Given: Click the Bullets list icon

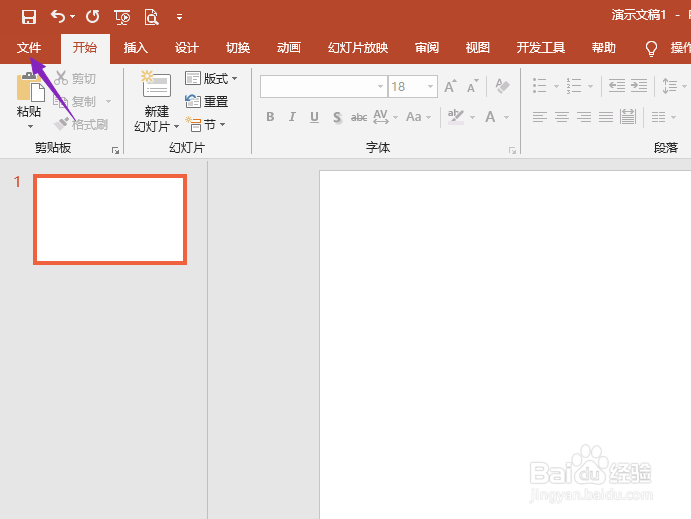Looking at the screenshot, I should tap(539, 86).
